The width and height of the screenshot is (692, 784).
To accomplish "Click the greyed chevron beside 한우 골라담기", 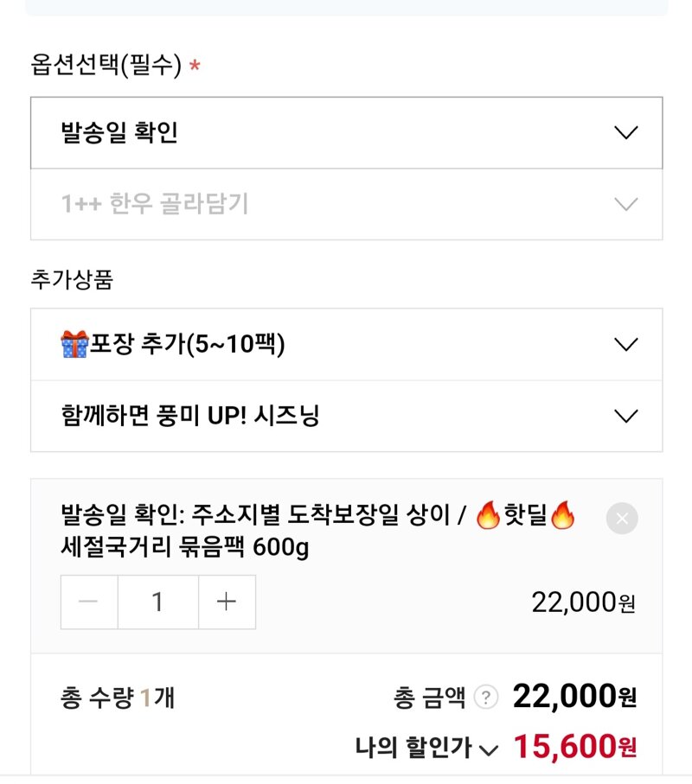I will pos(626,204).
